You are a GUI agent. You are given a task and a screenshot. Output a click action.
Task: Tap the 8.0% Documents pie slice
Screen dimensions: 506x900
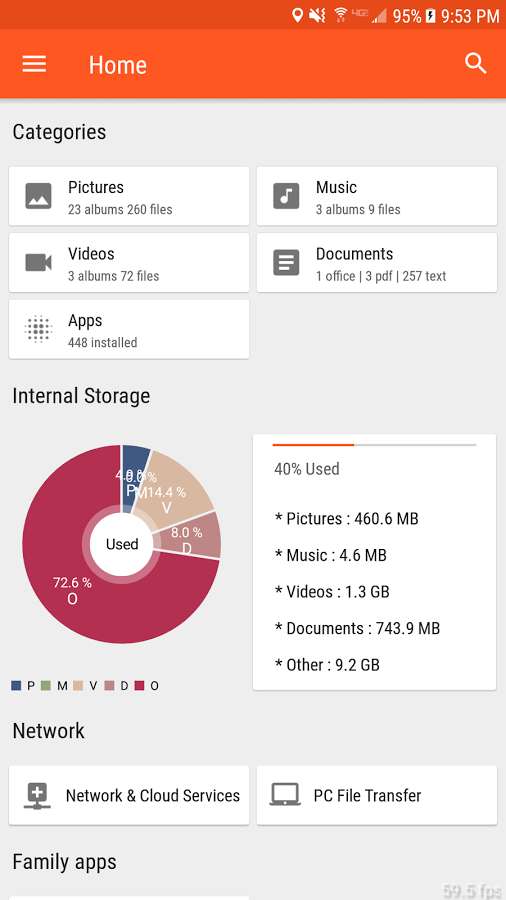point(192,537)
